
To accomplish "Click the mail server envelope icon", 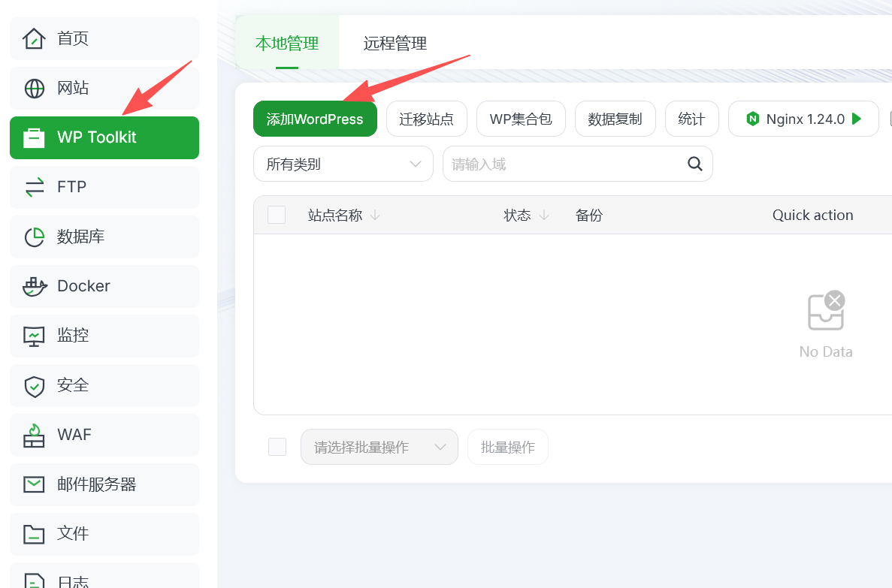I will (34, 484).
